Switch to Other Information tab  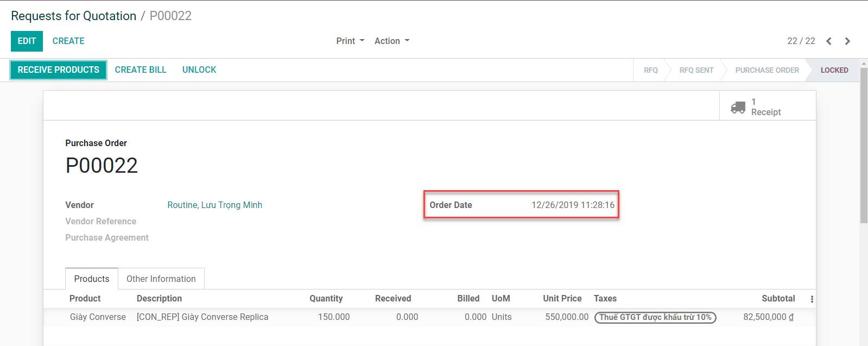[161, 279]
